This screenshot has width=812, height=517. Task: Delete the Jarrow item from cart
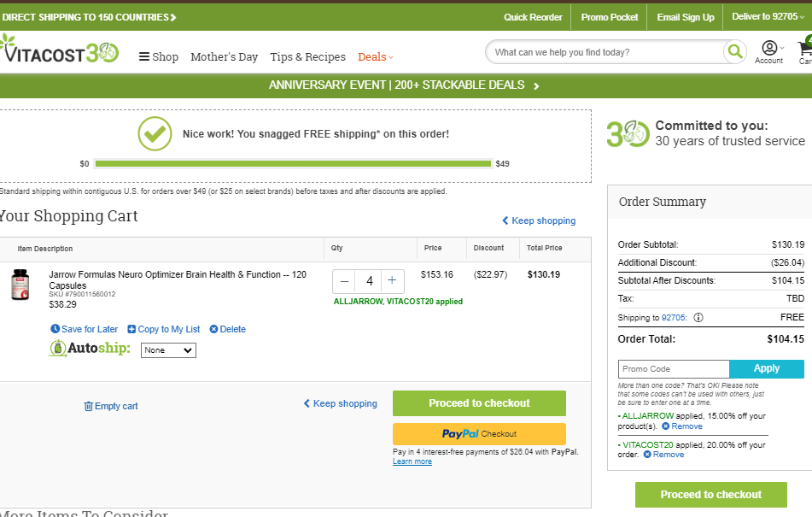[227, 329]
